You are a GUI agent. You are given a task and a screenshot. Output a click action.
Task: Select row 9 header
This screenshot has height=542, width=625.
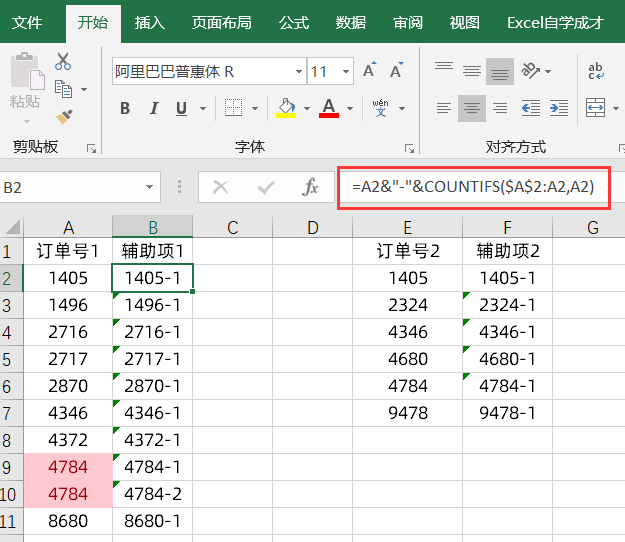point(11,467)
